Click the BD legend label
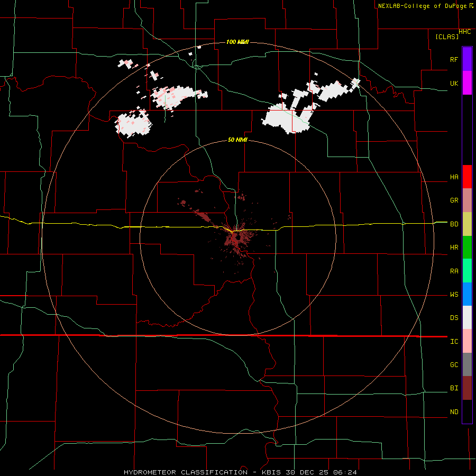The width and height of the screenshot is (476, 476). [454, 224]
